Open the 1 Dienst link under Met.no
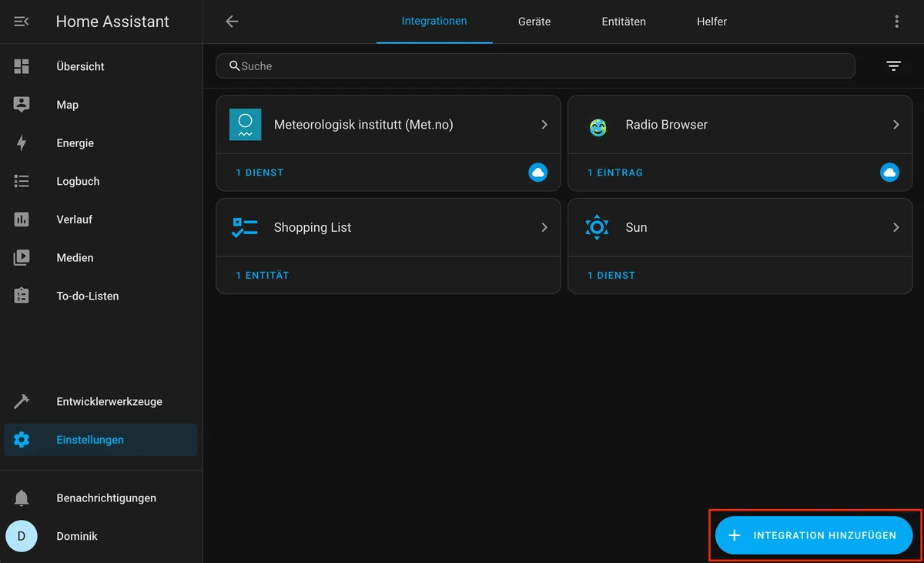Viewport: 924px width, 563px height. point(259,173)
